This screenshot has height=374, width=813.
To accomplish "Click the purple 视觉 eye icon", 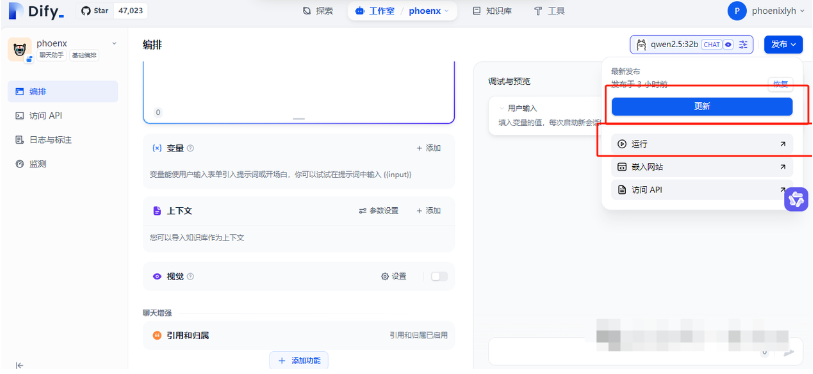I will (157, 276).
